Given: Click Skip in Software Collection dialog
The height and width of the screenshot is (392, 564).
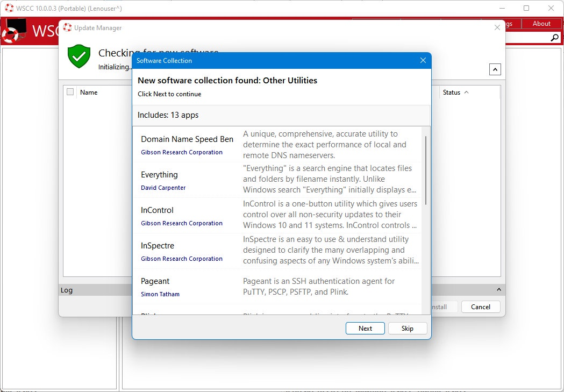Looking at the screenshot, I should (407, 328).
